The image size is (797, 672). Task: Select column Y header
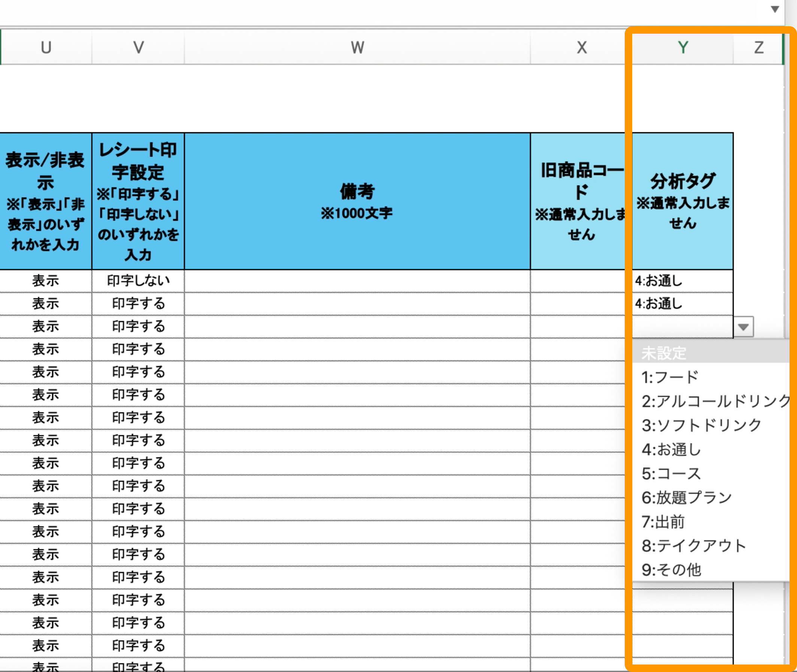coord(683,48)
